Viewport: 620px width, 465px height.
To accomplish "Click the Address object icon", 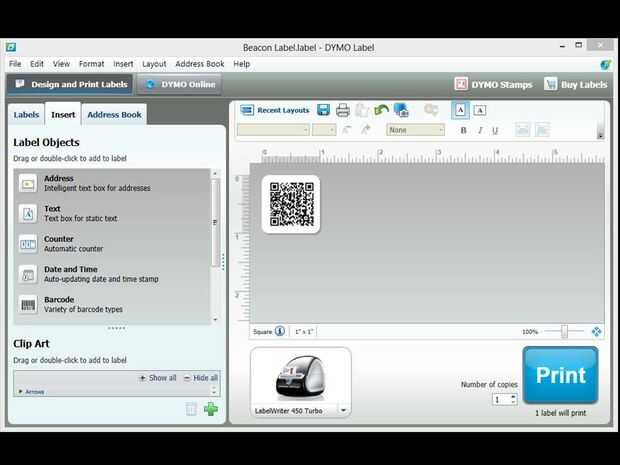I will click(28, 183).
